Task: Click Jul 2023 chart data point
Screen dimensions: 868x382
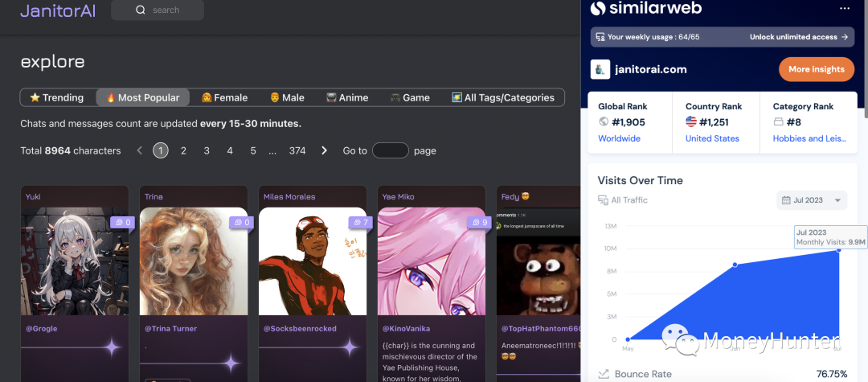Action: (x=839, y=250)
